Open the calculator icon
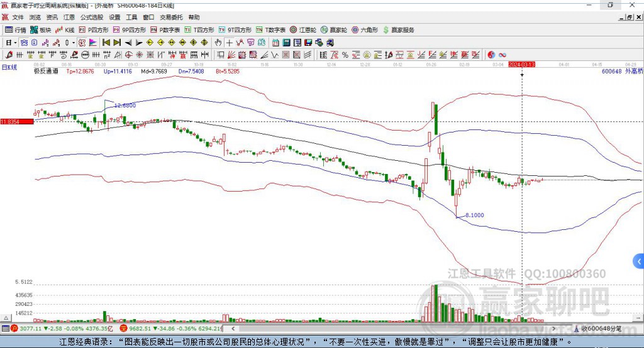 point(286,43)
